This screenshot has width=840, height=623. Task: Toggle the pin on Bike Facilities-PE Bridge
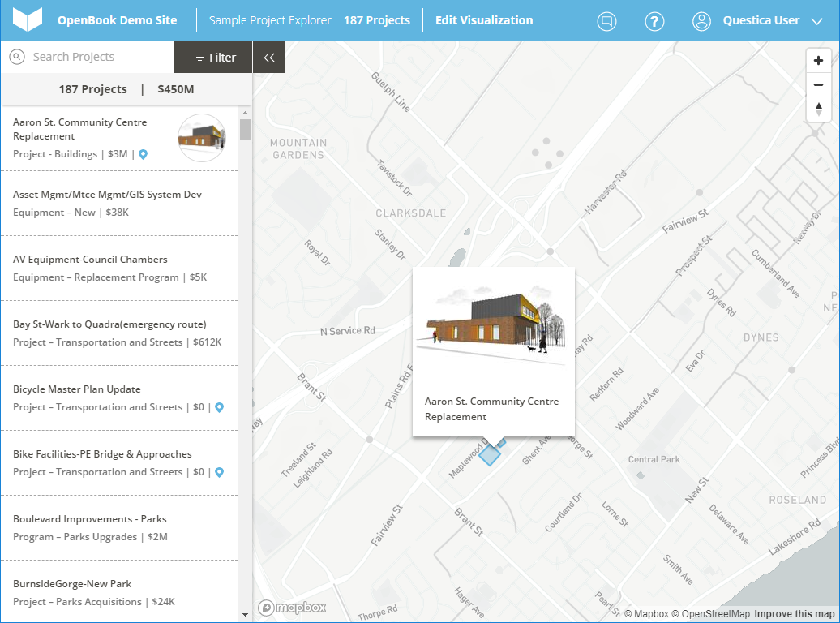[218, 472]
